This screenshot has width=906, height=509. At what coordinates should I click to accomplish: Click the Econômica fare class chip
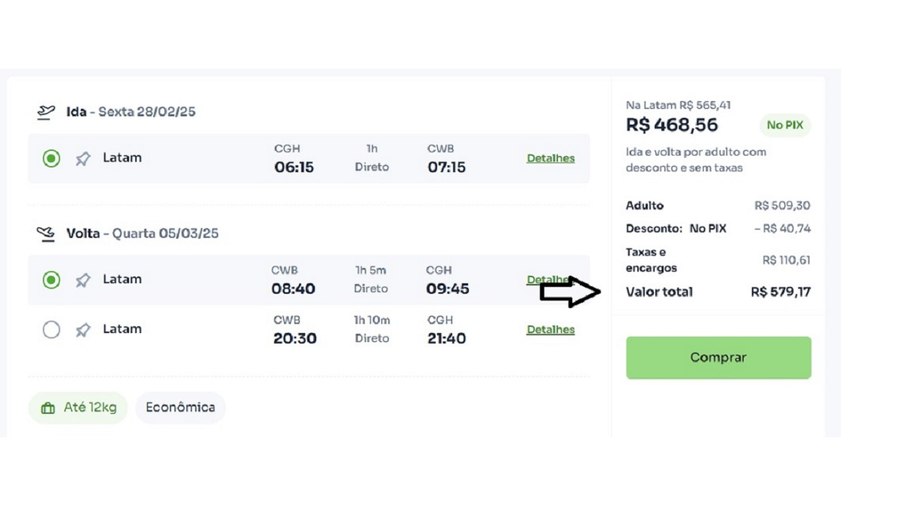180,408
